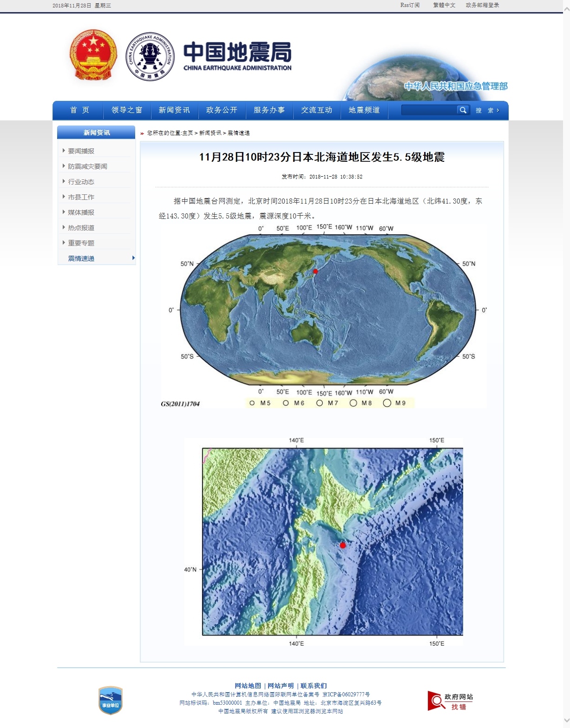This screenshot has width=570, height=728.
Task: Open the 政务邮箱登录 link
Action: coord(482,5)
